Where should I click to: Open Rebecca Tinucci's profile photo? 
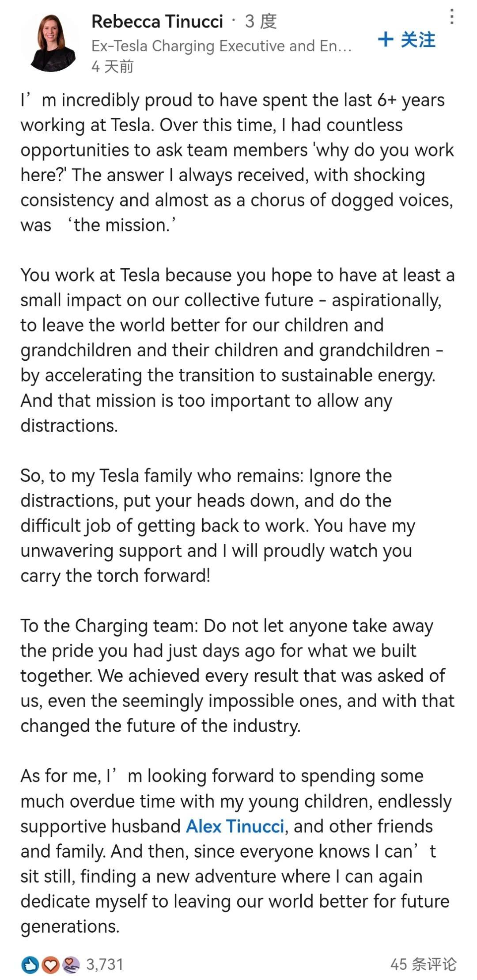point(51,43)
